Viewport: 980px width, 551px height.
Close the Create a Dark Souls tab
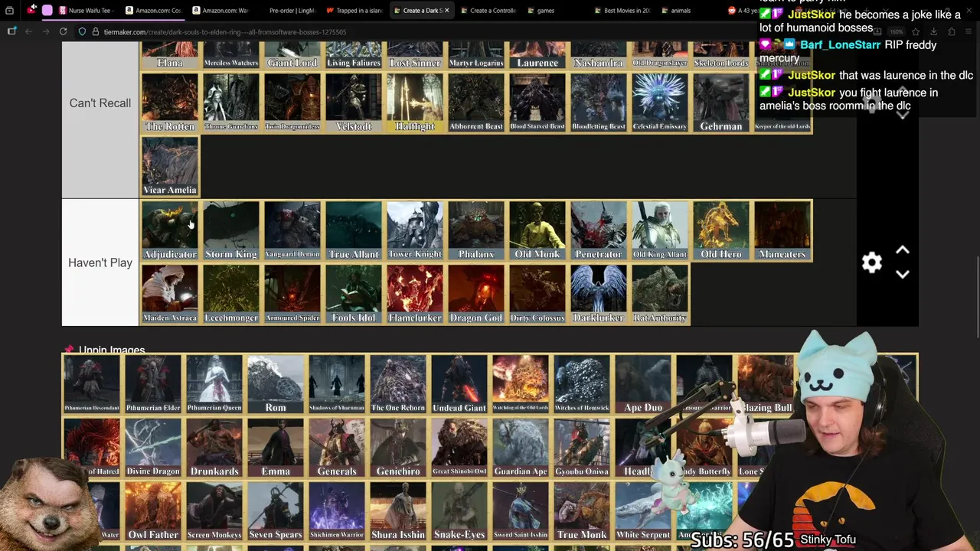(x=446, y=11)
